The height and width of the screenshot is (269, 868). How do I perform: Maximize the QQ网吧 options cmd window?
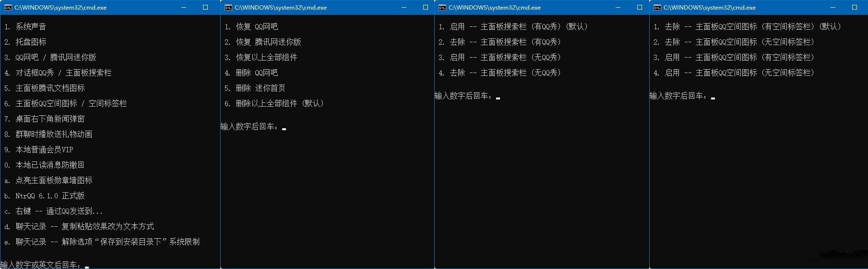(x=425, y=8)
